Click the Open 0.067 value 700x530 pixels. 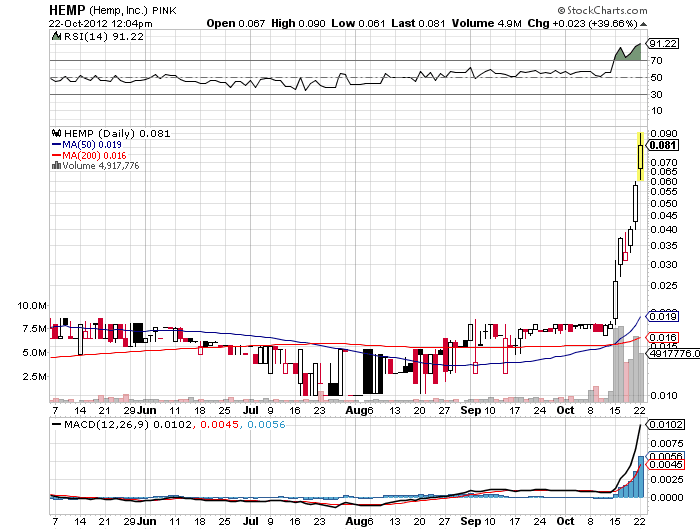click(235, 23)
